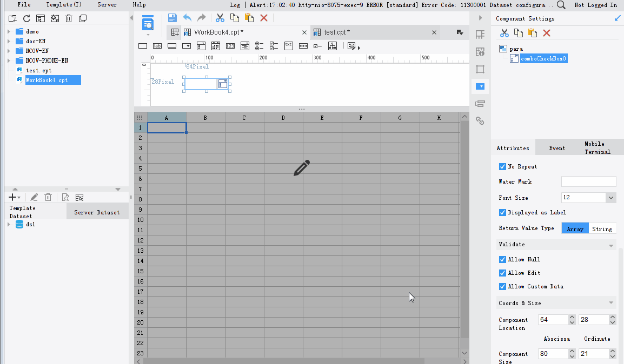Uncheck the No Repeat option

[502, 166]
